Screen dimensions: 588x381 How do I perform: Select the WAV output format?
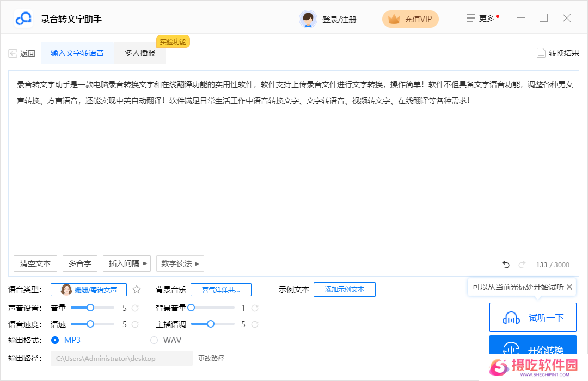(154, 340)
